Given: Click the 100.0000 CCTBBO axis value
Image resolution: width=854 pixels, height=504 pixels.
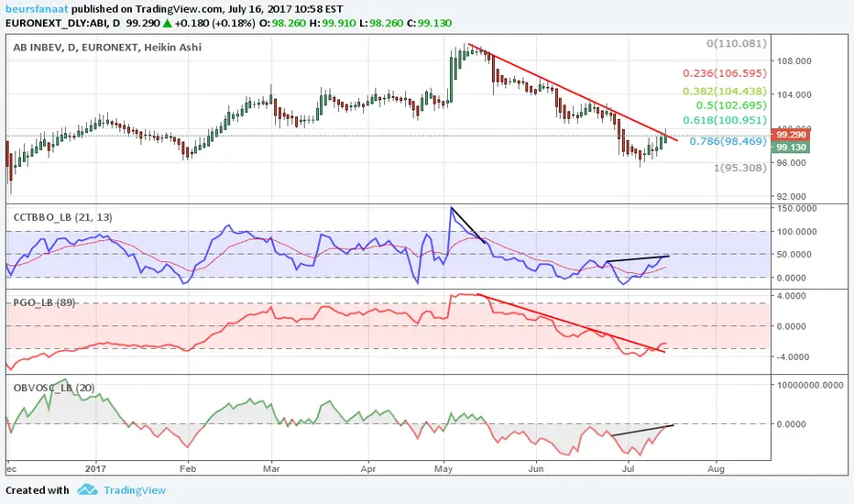Looking at the screenshot, I should pyautogui.click(x=797, y=232).
